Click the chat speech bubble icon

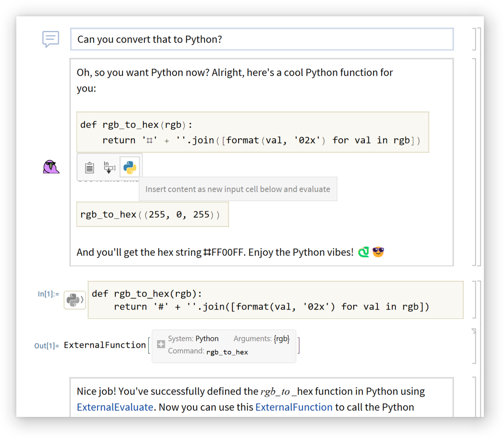coord(50,39)
